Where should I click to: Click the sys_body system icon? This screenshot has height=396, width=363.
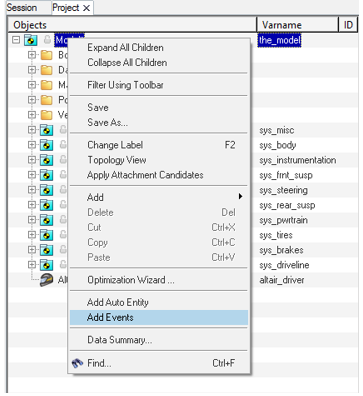(x=46, y=145)
